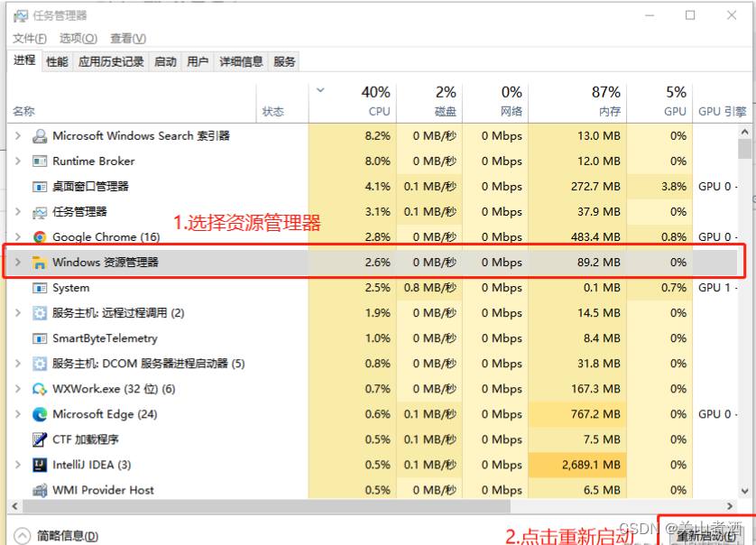
Task: Sort by the GPU column header
Action: pyautogui.click(x=659, y=102)
